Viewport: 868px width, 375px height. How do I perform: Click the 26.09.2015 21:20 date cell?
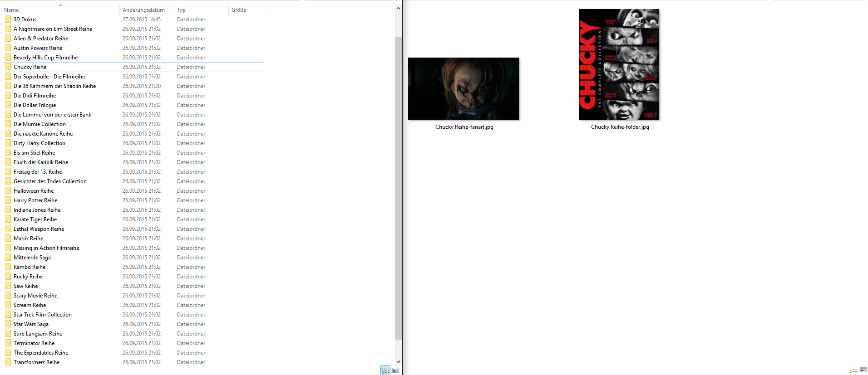click(142, 86)
